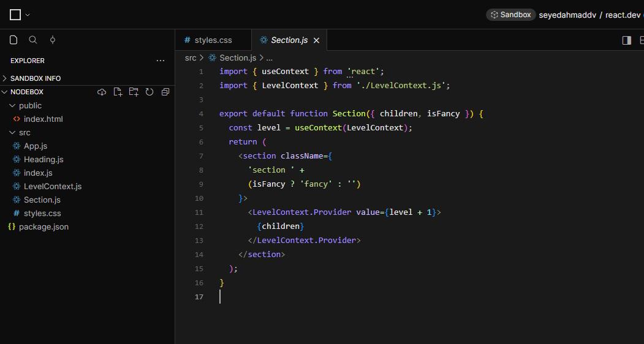The image size is (644, 344).
Task: Click the 'fancy' string on line 9
Action: (x=316, y=184)
